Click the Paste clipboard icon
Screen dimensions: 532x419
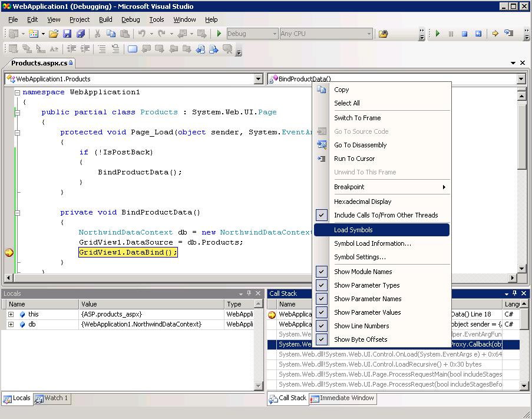125,34
